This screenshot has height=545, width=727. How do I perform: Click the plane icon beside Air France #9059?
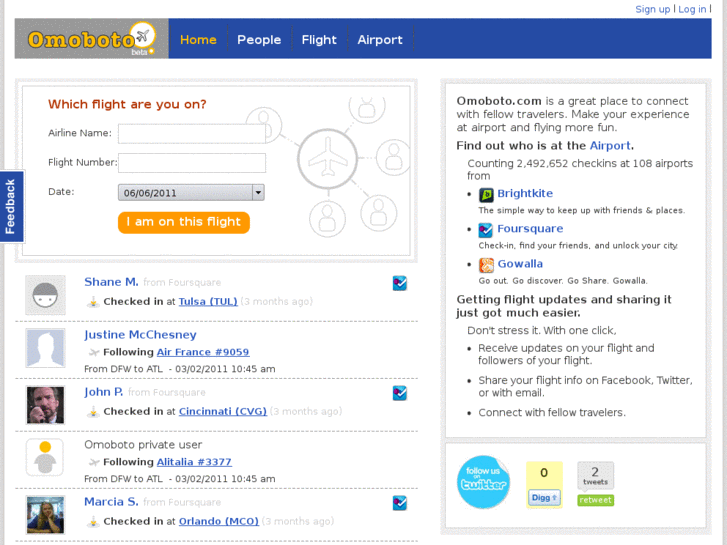[94, 353]
